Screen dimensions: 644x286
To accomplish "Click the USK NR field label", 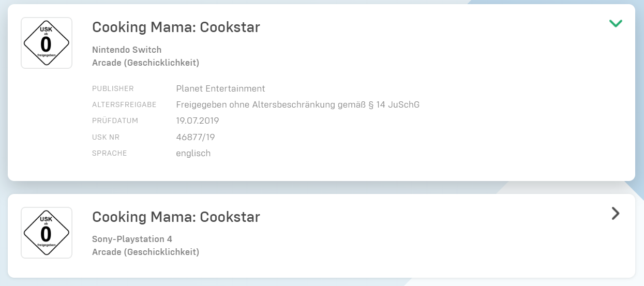I will (x=106, y=137).
